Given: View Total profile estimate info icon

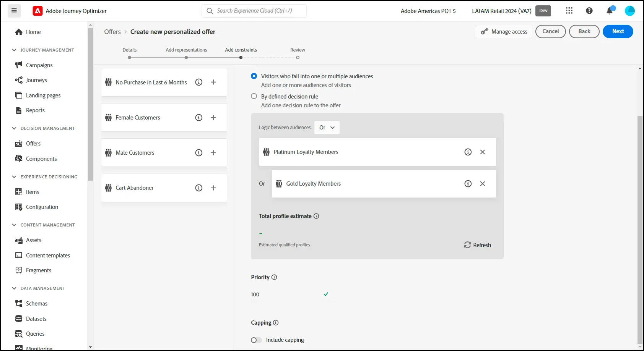Looking at the screenshot, I should [316, 216].
